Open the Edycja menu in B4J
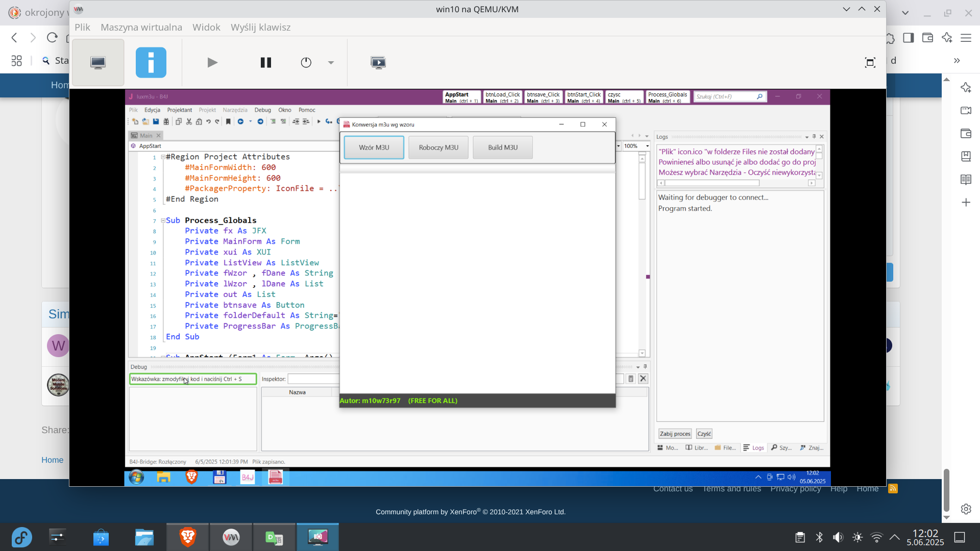Screen dimensions: 980x551 pos(152,110)
